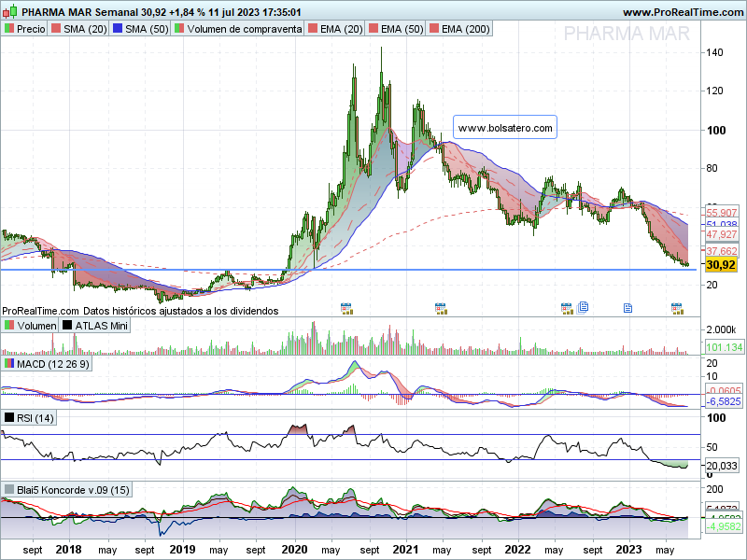Select the blue horizontal support line on price chart

click(348, 270)
